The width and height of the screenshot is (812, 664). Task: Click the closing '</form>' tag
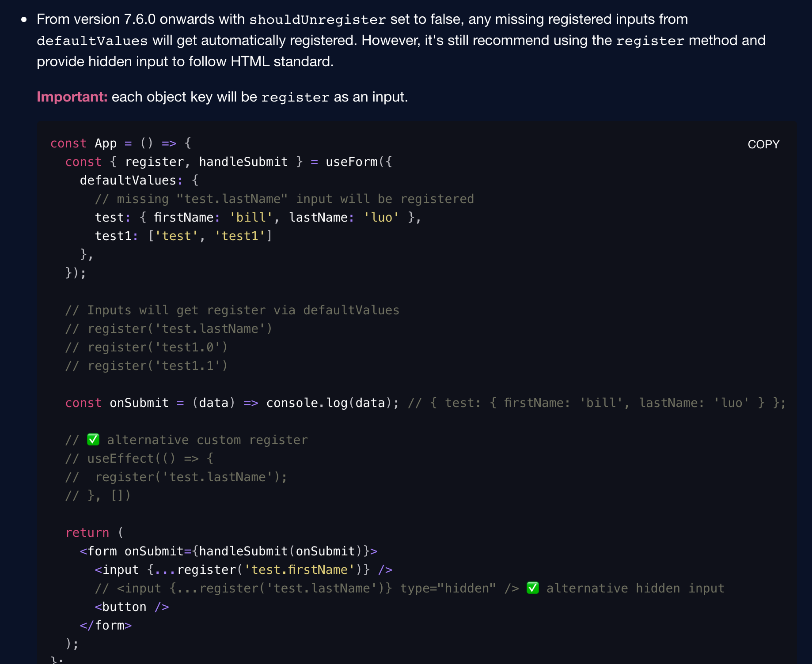click(x=106, y=626)
